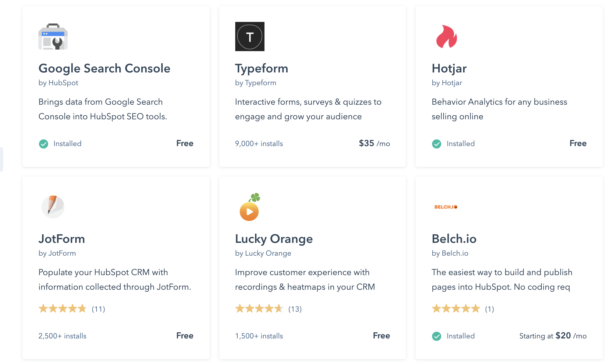Click the Installed checkmark on Belch.io
The width and height of the screenshot is (610, 364).
coord(437,336)
